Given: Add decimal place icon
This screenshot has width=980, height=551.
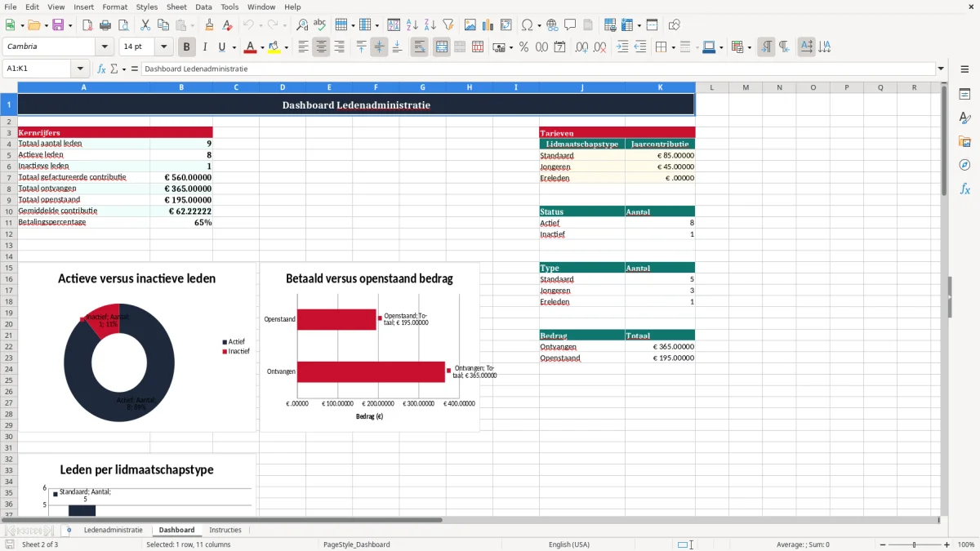Looking at the screenshot, I should click(x=581, y=47).
